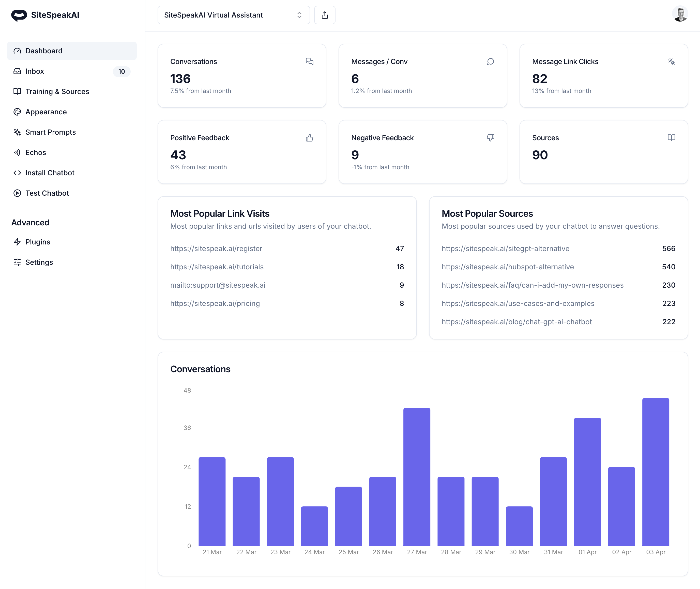The image size is (700, 589).
Task: Click the Echos sound-wave icon
Action: (17, 153)
